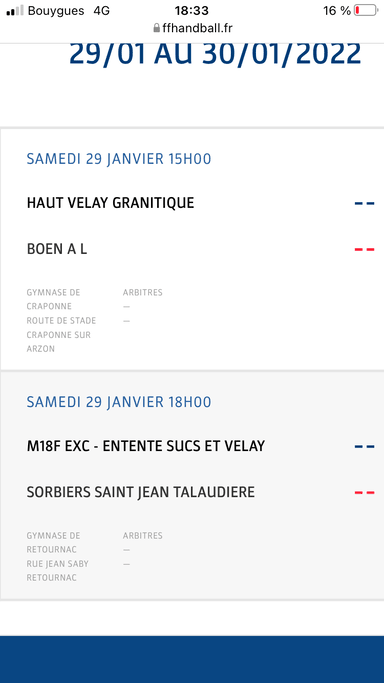Tap the cellular signal bars icon
The image size is (384, 683).
point(15,10)
